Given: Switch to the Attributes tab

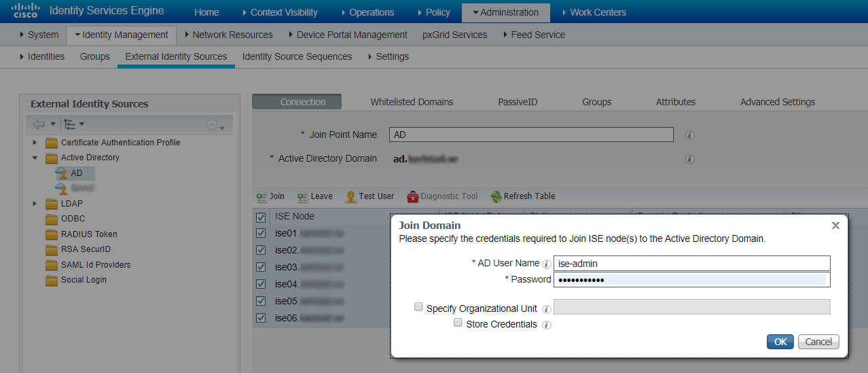Looking at the screenshot, I should [675, 102].
